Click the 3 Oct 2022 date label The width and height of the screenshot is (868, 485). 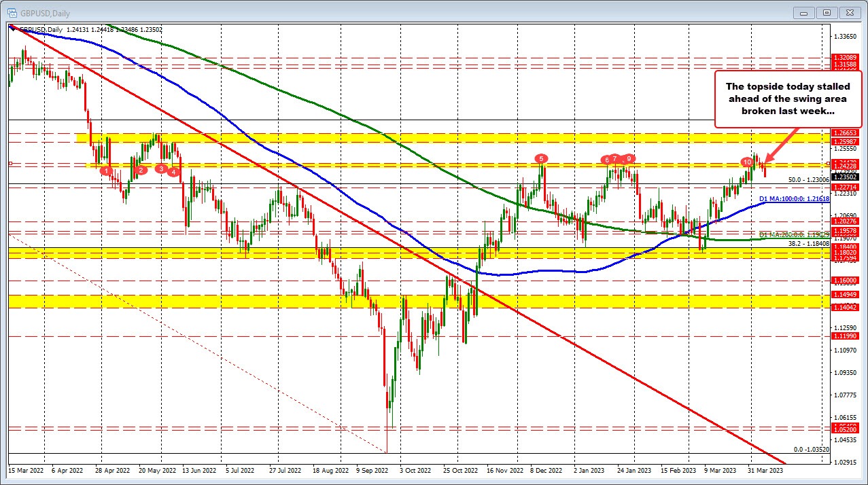[x=417, y=469]
